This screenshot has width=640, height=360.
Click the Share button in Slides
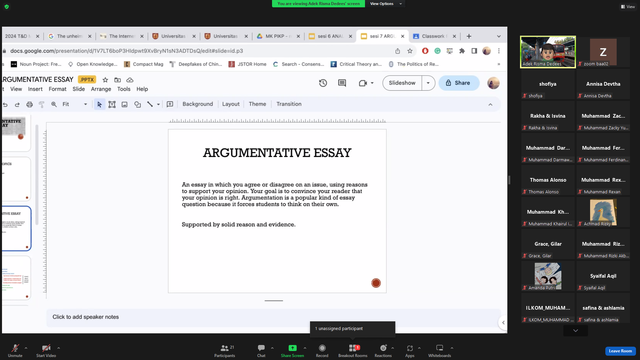[458, 83]
